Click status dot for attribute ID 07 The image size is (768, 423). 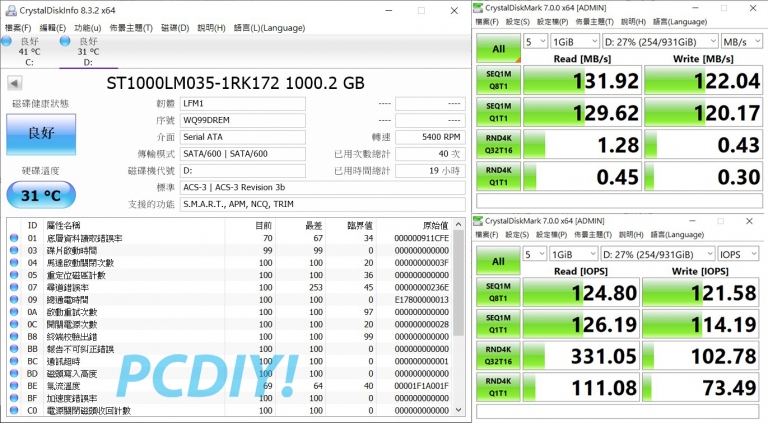pos(14,287)
